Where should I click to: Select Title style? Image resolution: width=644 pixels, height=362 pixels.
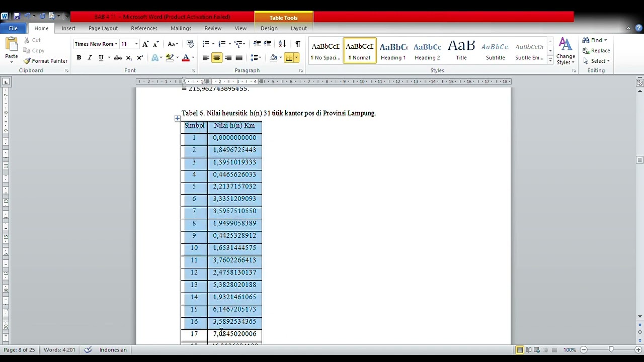(461, 51)
